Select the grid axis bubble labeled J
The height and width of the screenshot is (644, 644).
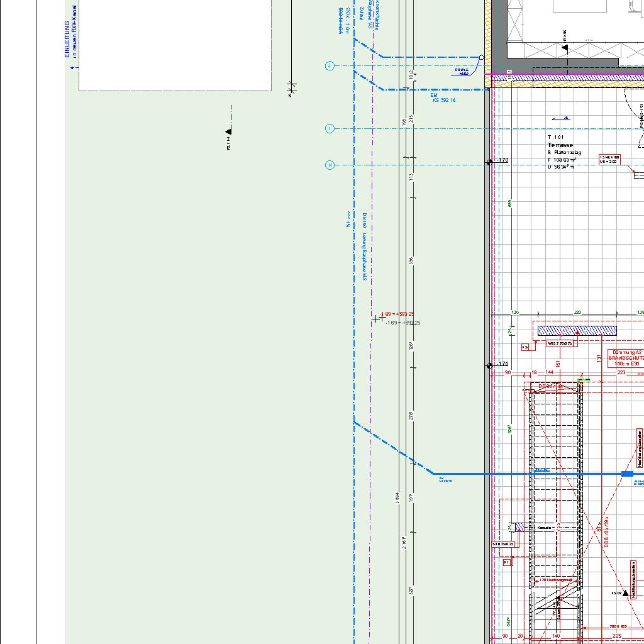coord(330,65)
